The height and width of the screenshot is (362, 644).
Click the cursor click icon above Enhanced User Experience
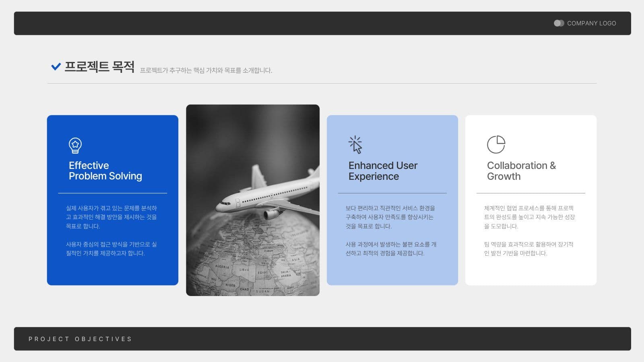pos(355,145)
